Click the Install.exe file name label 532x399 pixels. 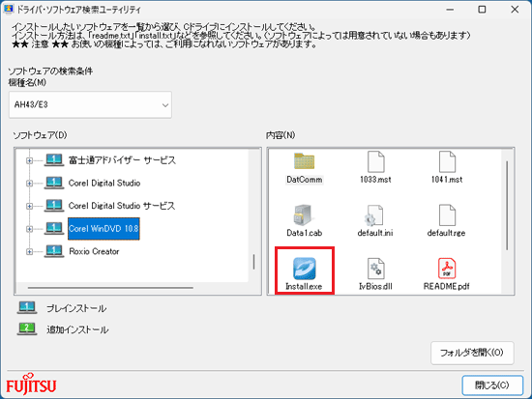pos(304,287)
